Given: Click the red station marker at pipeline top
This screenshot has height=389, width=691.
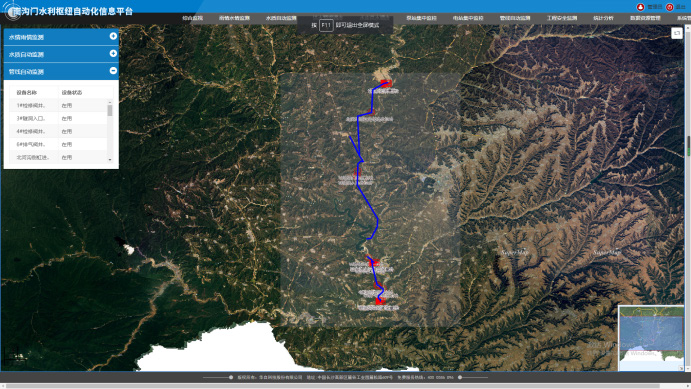Looking at the screenshot, I should point(386,83).
